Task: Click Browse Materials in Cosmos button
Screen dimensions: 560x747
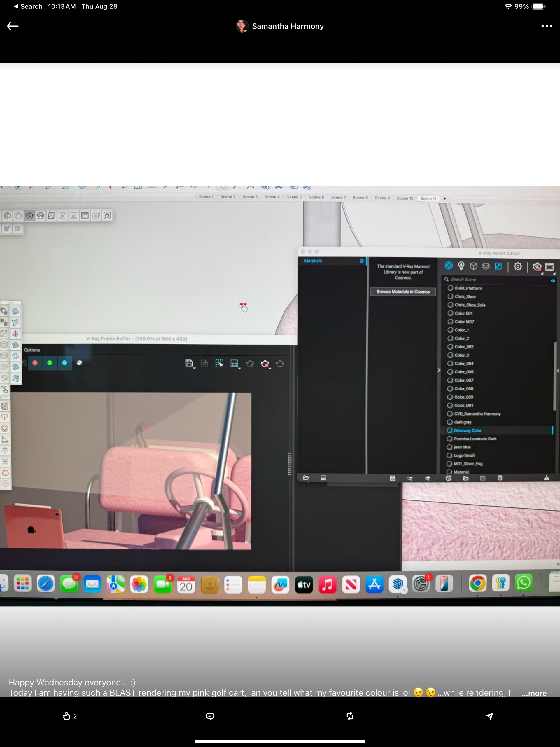Action: tap(403, 292)
